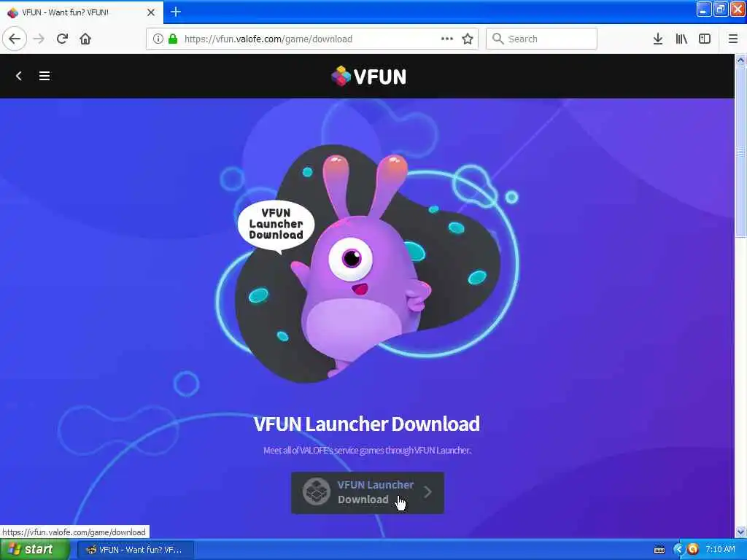This screenshot has width=747, height=560.
Task: Open the Firefox home page icon
Action: (x=85, y=39)
